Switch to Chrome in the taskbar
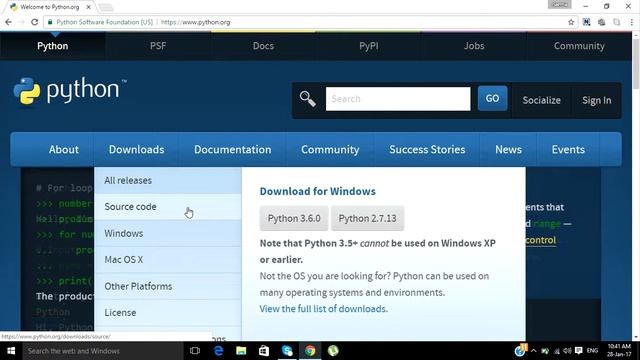The width and height of the screenshot is (640, 360). point(310,351)
